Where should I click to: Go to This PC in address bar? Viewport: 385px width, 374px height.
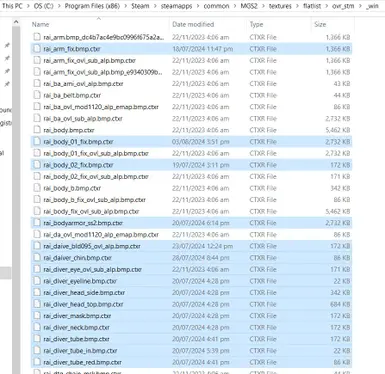[12, 6]
